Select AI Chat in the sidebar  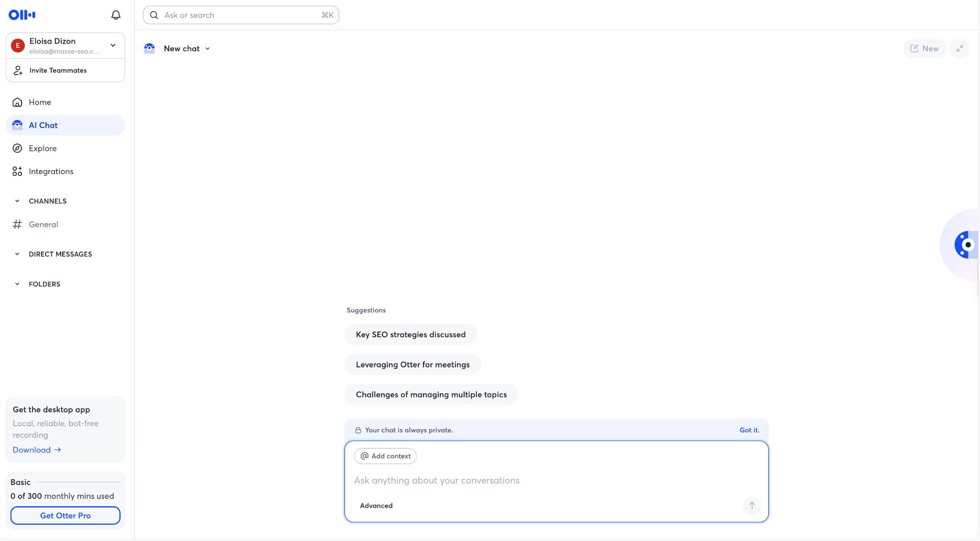(x=66, y=125)
